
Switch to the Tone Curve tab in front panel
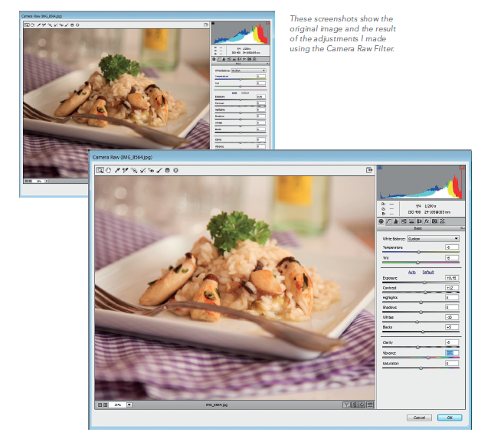click(x=390, y=221)
